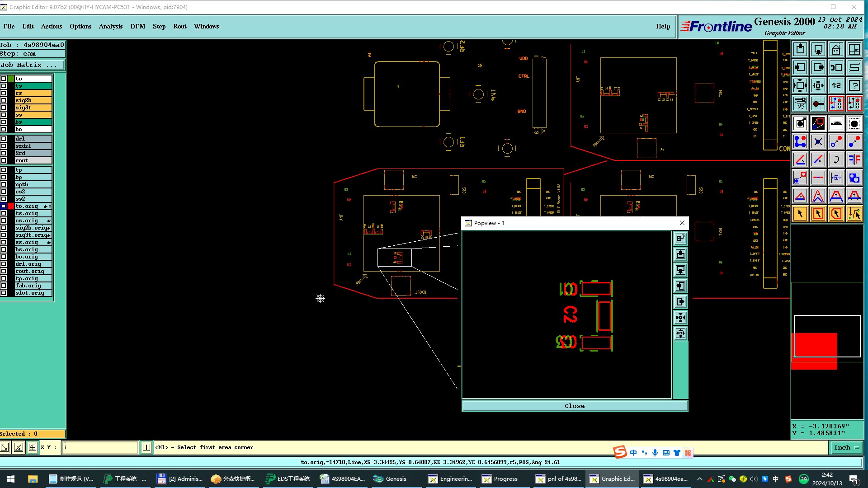Open the Inch units dropdown
This screenshot has height=488, width=868.
[846, 447]
